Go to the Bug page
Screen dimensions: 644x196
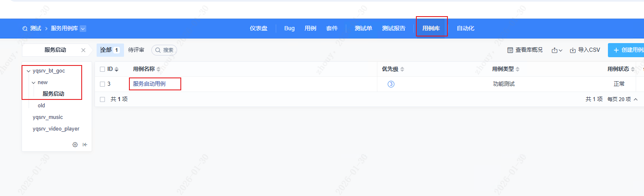(x=289, y=28)
